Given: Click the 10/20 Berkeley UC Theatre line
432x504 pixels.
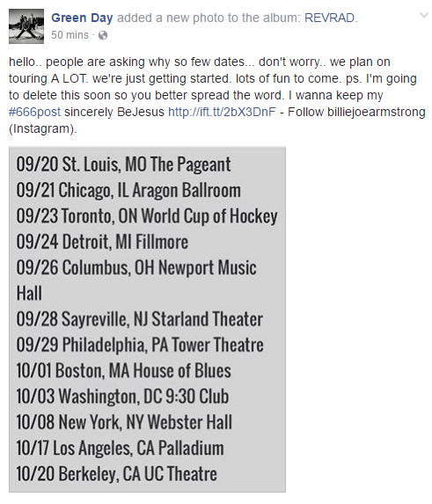Looking at the screenshot, I should [x=117, y=474].
